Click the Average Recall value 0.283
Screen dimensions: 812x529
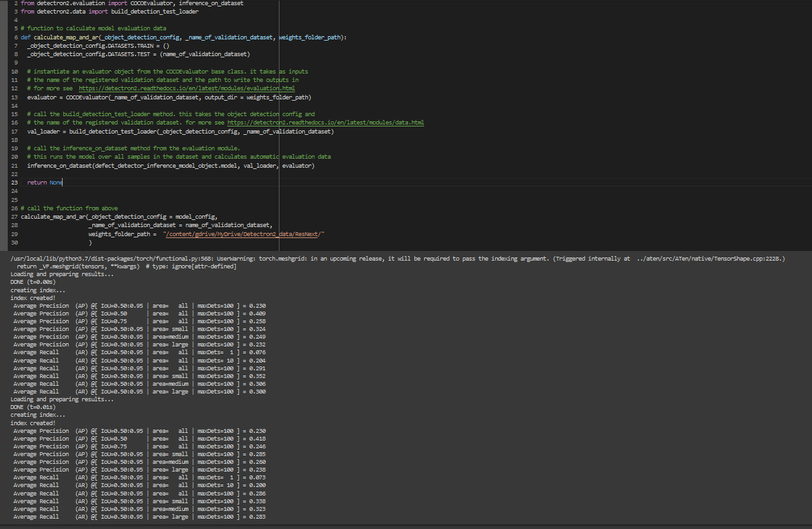coord(257,517)
